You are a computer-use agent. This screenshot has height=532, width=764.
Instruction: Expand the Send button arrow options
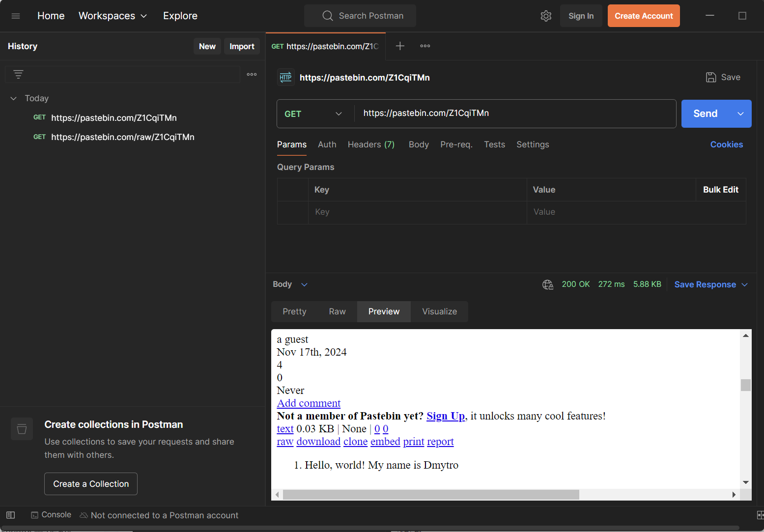tap(740, 113)
